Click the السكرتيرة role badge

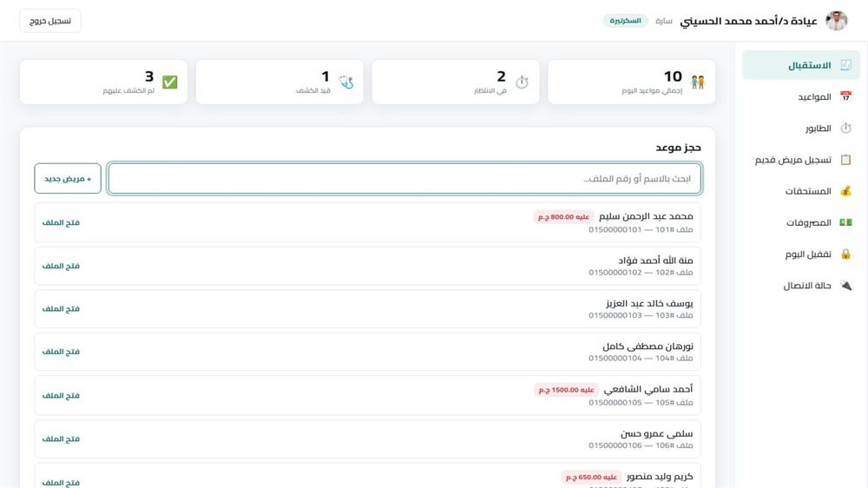point(625,21)
